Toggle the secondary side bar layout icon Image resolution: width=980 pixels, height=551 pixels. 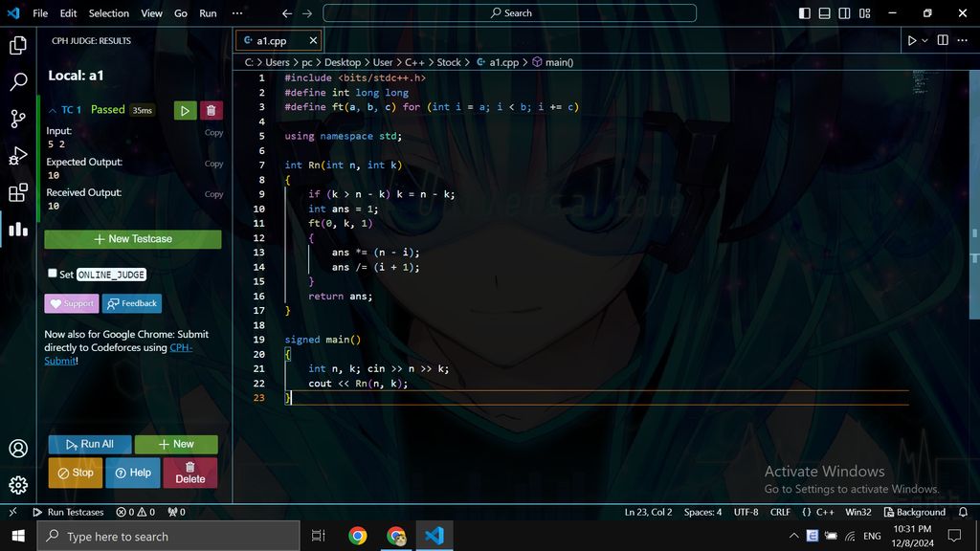coord(844,13)
